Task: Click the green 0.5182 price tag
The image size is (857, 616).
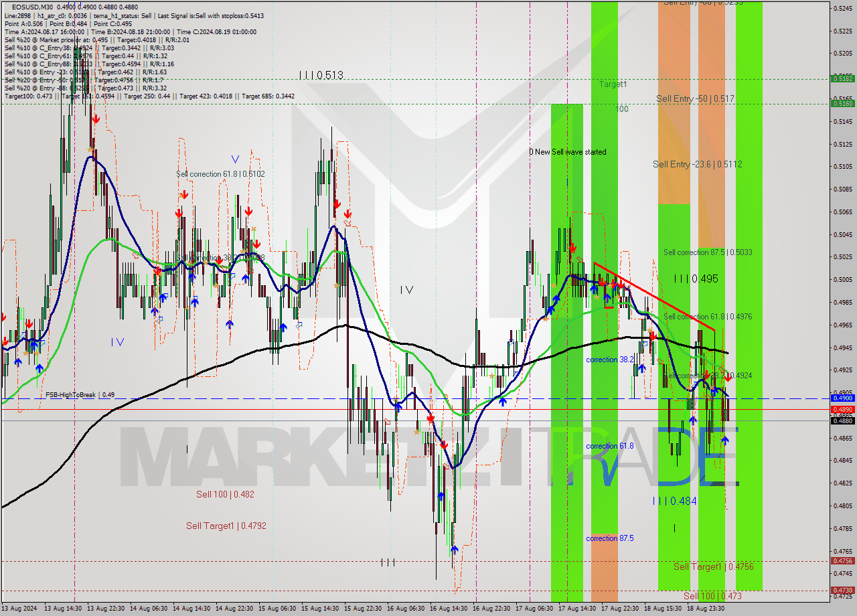Action: (842, 78)
